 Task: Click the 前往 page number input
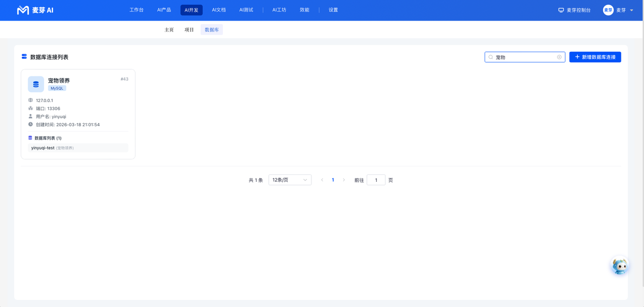pyautogui.click(x=376, y=180)
